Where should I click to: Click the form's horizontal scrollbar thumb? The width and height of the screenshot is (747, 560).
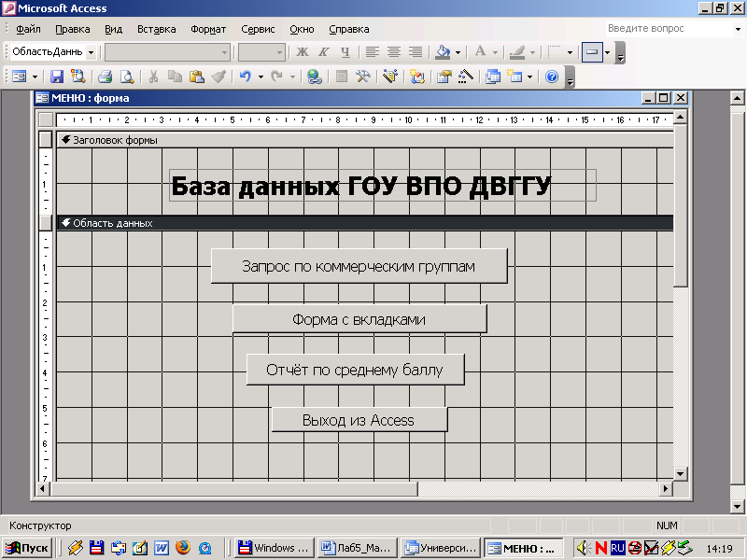point(233,488)
